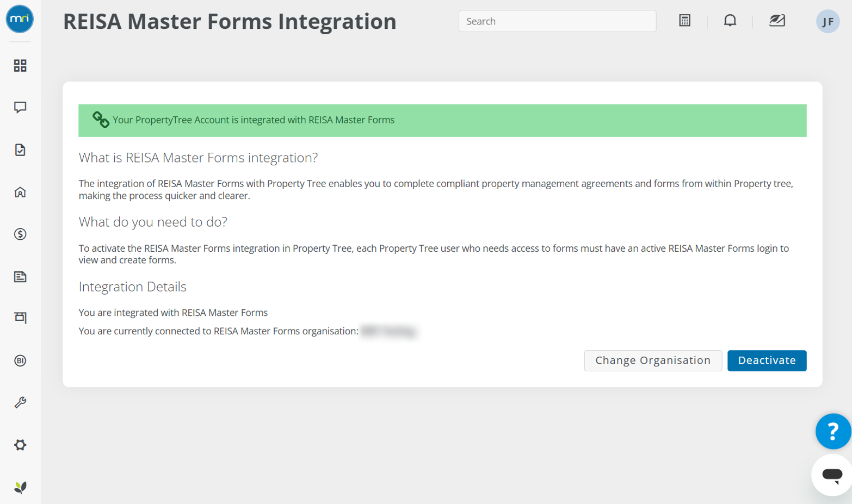This screenshot has width=852, height=504.
Task: Click the 'Integration Details' heading
Action: [133, 287]
